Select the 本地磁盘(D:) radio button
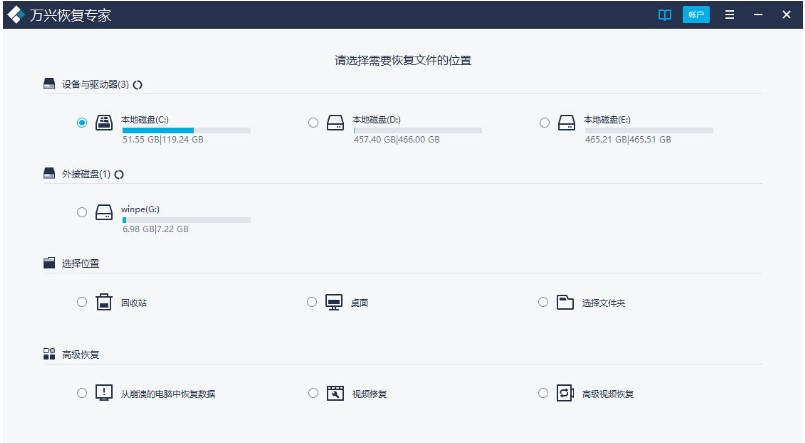This screenshot has height=443, width=805. coord(313,123)
